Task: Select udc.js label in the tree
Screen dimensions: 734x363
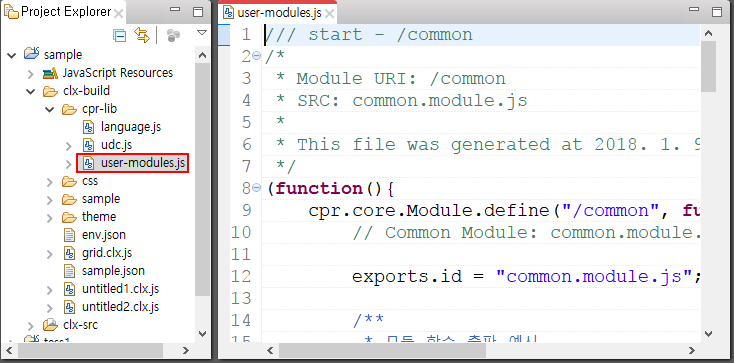Action: (x=117, y=145)
